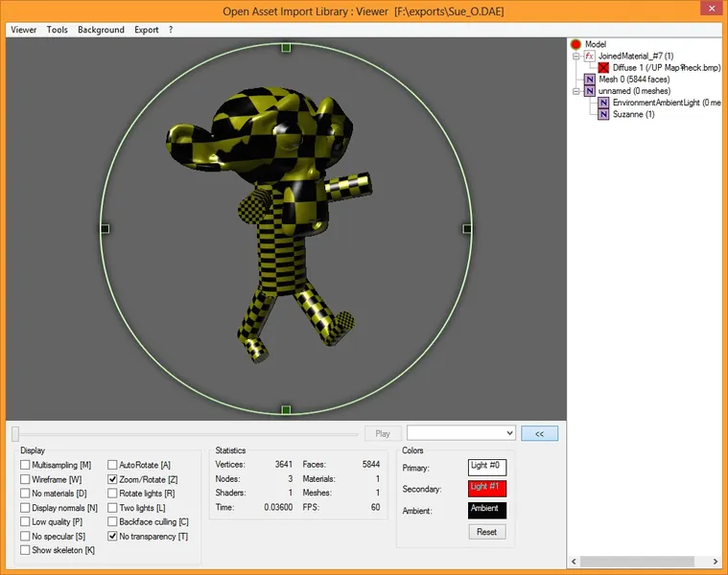Viewport: 728px width, 575px height.
Task: Select JoinedMaterial_#7 (1) in tree
Action: click(636, 57)
